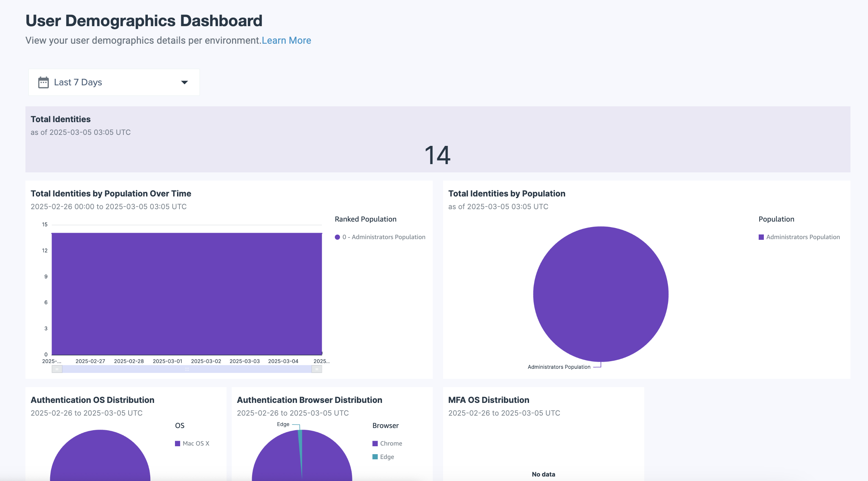The width and height of the screenshot is (868, 481).
Task: Click the right handle of the time range slider
Action: click(317, 369)
